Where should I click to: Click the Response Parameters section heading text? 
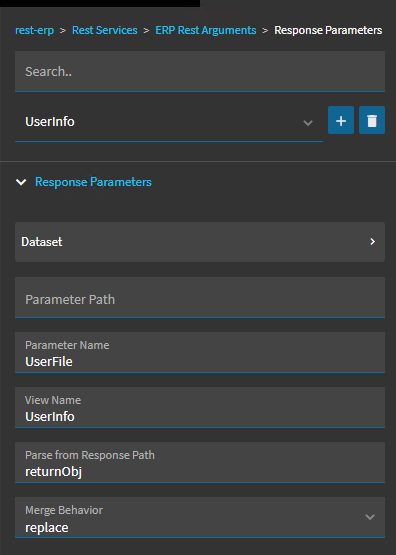[x=93, y=182]
